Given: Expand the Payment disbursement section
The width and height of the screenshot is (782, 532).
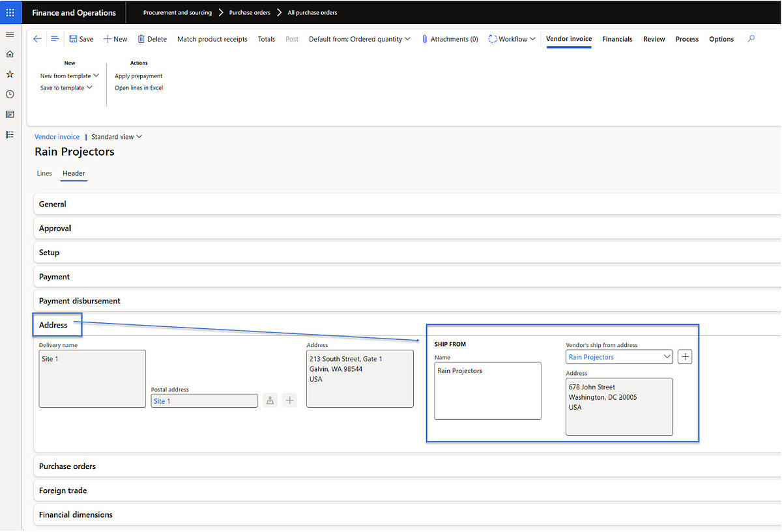Looking at the screenshot, I should coord(407,301).
